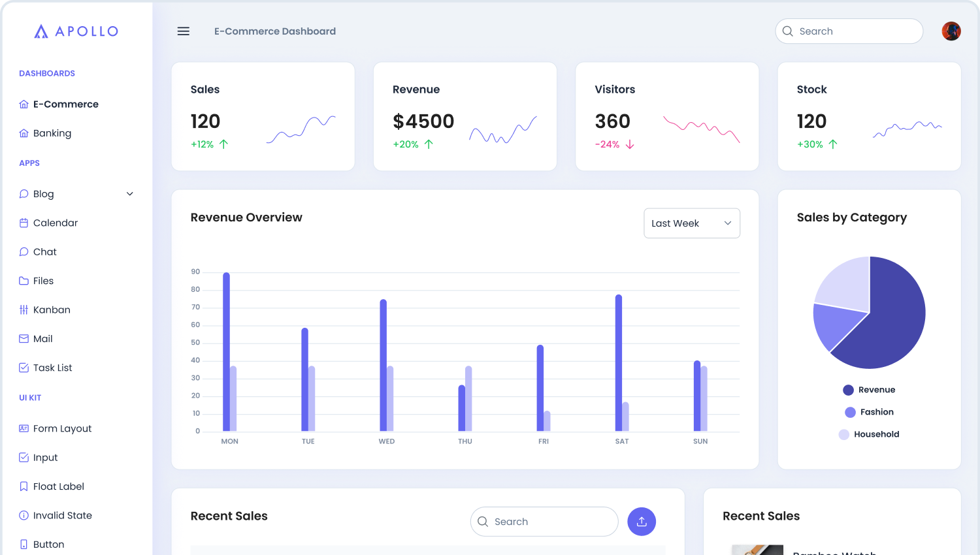Toggle Revenue legend item in pie chart

pyautogui.click(x=869, y=390)
